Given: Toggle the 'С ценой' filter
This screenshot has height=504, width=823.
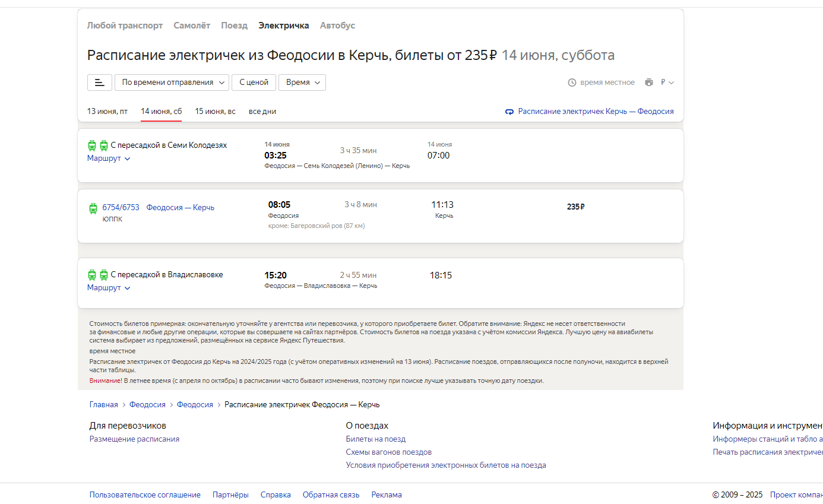Looking at the screenshot, I should 254,83.
